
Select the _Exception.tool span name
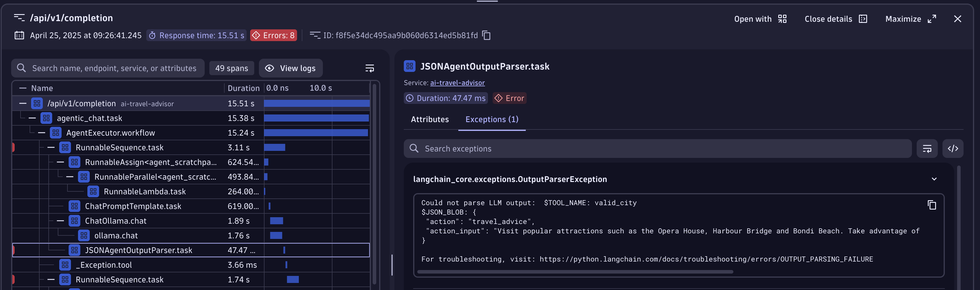(104, 265)
